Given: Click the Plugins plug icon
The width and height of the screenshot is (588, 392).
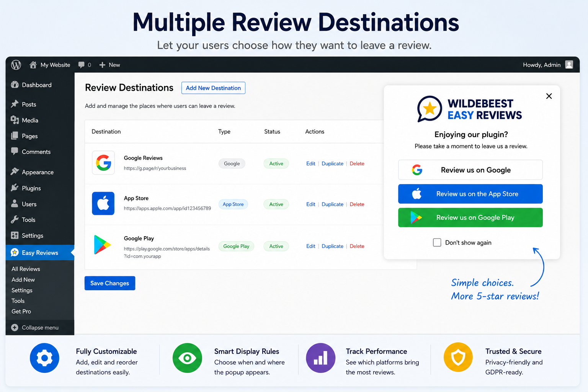Looking at the screenshot, I should [x=15, y=188].
